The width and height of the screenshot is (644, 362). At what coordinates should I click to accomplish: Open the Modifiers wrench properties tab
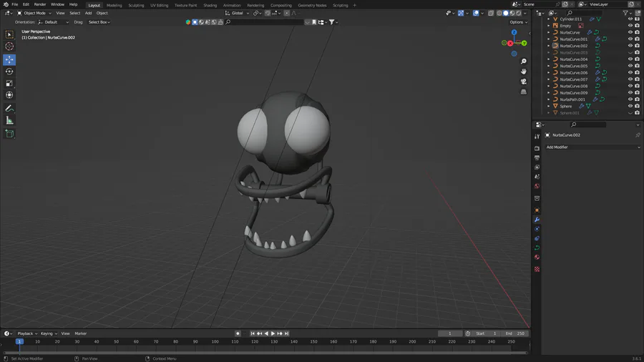tap(537, 220)
